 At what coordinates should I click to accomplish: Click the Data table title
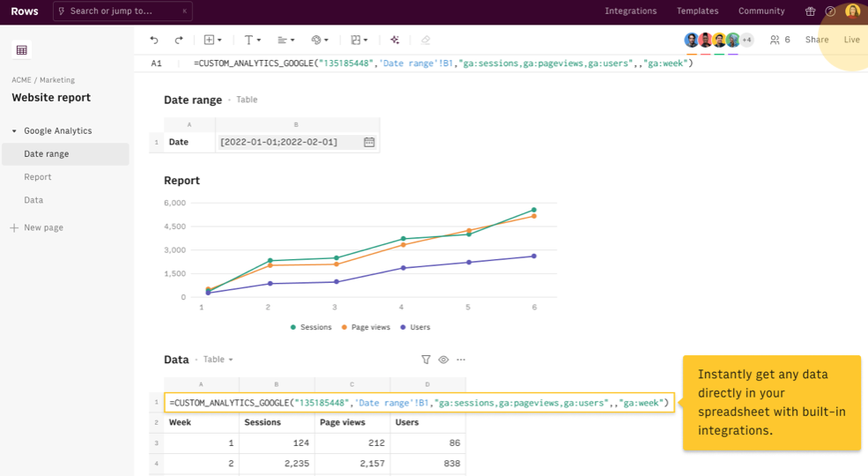(176, 360)
